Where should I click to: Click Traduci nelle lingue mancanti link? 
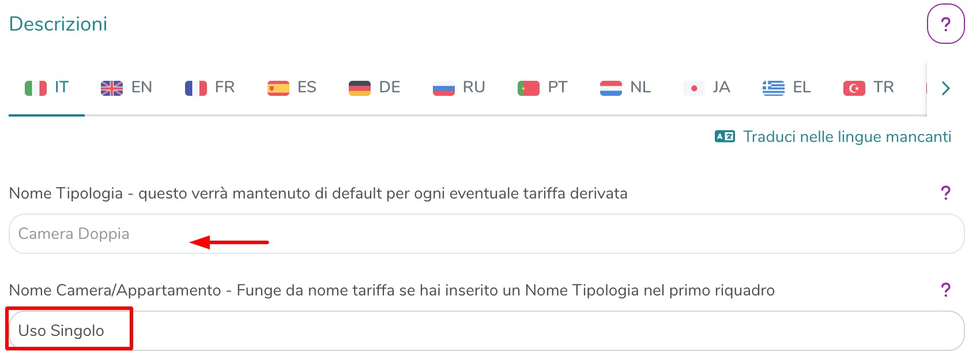tap(847, 137)
